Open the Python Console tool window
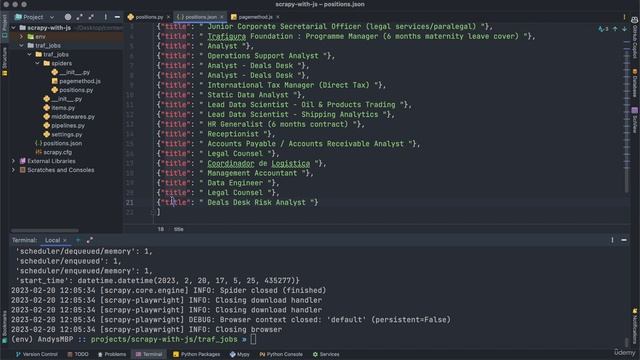Viewport: 640px width, 360px height. point(281,354)
